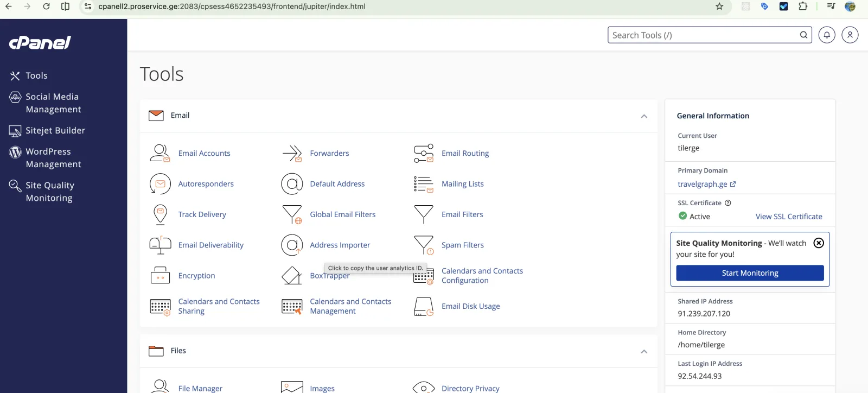This screenshot has width=868, height=393.
Task: Open the Track Delivery pin icon
Action: point(160,214)
